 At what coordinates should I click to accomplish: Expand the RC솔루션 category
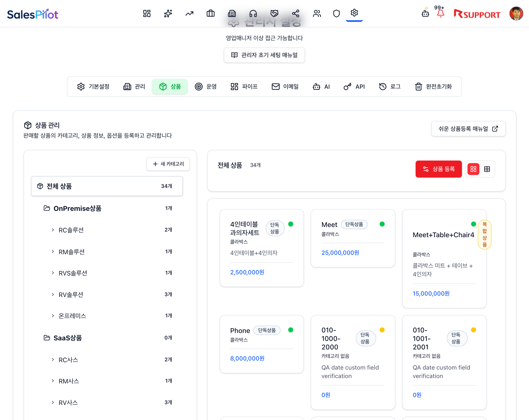(x=53, y=230)
